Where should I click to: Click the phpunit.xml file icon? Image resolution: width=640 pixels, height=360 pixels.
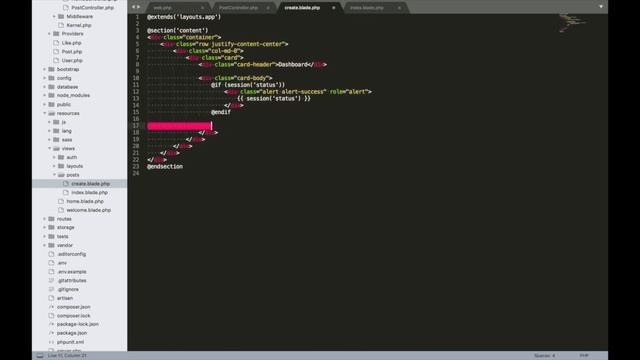51,342
